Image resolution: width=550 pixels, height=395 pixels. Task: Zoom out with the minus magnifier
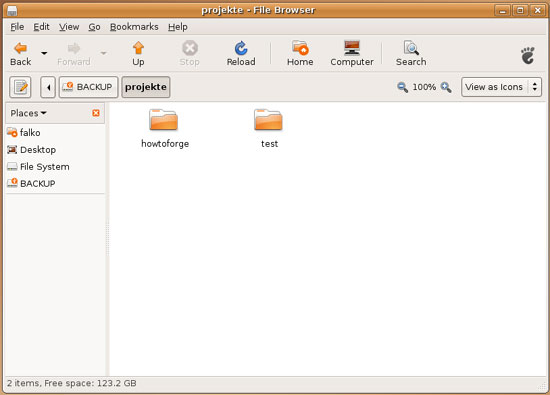tap(402, 87)
